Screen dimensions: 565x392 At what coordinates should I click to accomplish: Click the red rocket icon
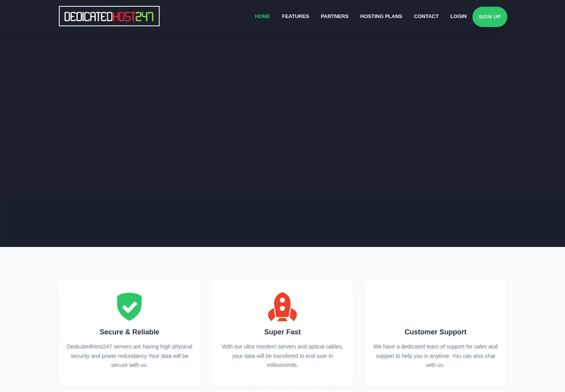click(x=282, y=307)
